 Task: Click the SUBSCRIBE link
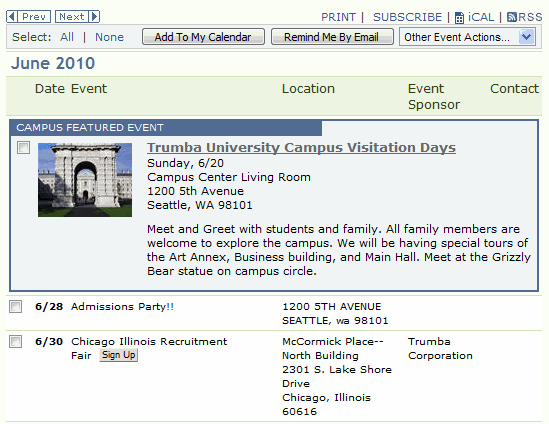pyautogui.click(x=407, y=17)
